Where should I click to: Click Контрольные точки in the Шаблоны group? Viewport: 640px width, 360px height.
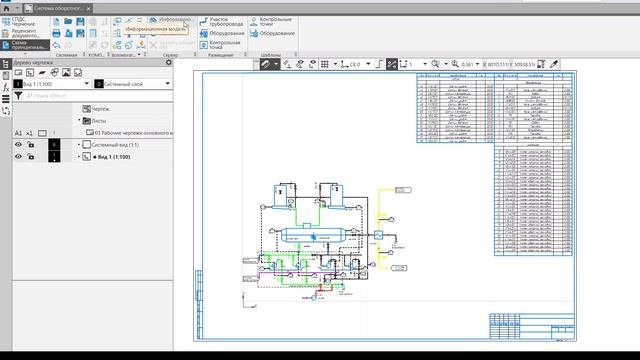[x=271, y=22]
